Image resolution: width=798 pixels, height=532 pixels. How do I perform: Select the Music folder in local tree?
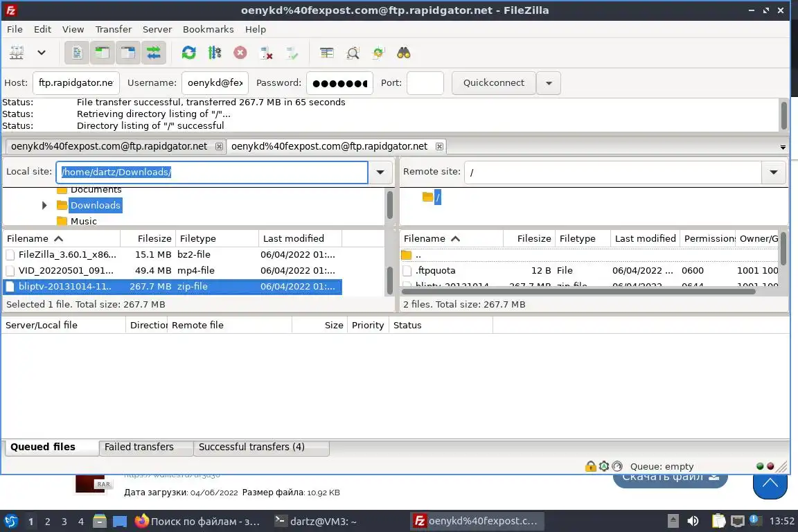click(x=83, y=221)
